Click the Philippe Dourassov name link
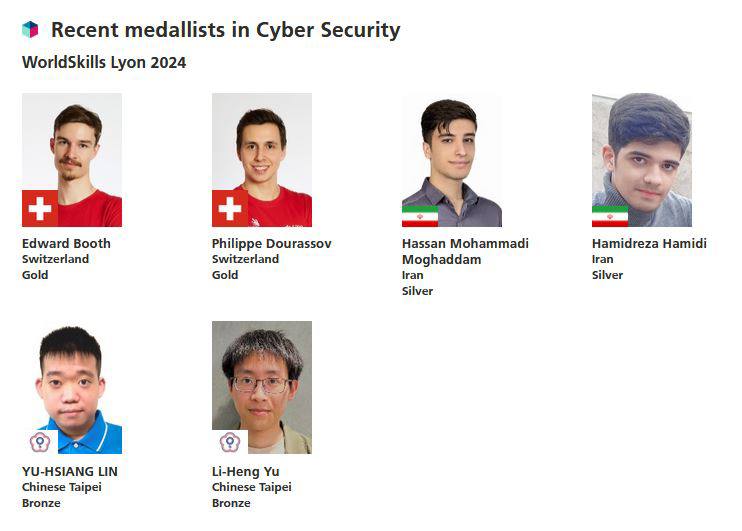This screenshot has width=742, height=531. pos(272,243)
